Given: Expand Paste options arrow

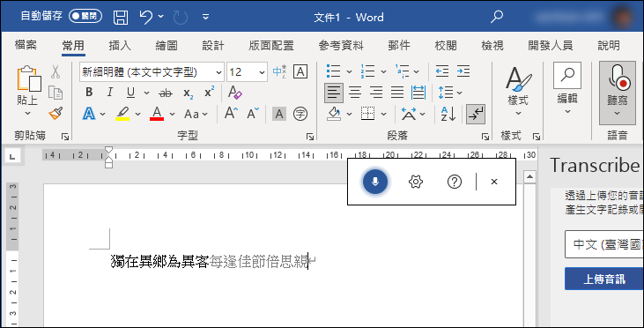Looking at the screenshot, I should [27, 114].
